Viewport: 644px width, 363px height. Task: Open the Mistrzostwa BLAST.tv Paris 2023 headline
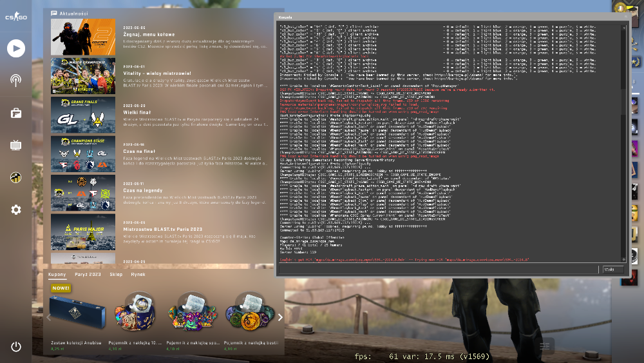pyautogui.click(x=163, y=229)
